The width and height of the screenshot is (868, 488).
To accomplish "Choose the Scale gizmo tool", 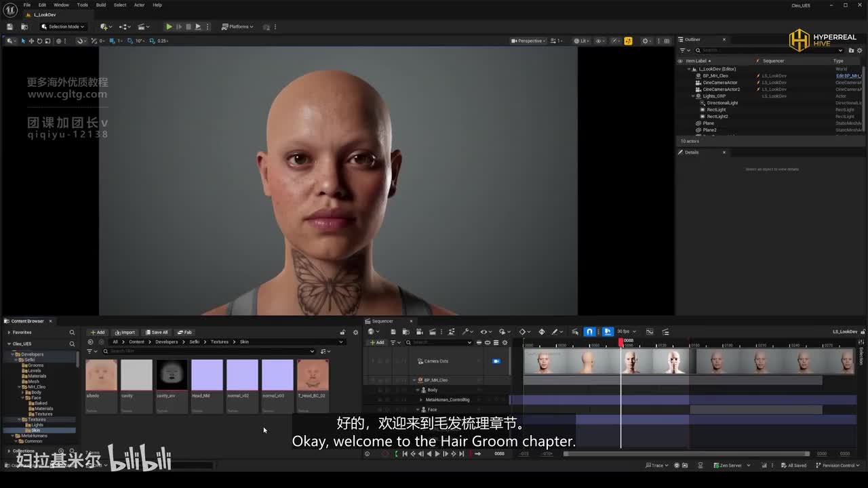I will pos(47,41).
